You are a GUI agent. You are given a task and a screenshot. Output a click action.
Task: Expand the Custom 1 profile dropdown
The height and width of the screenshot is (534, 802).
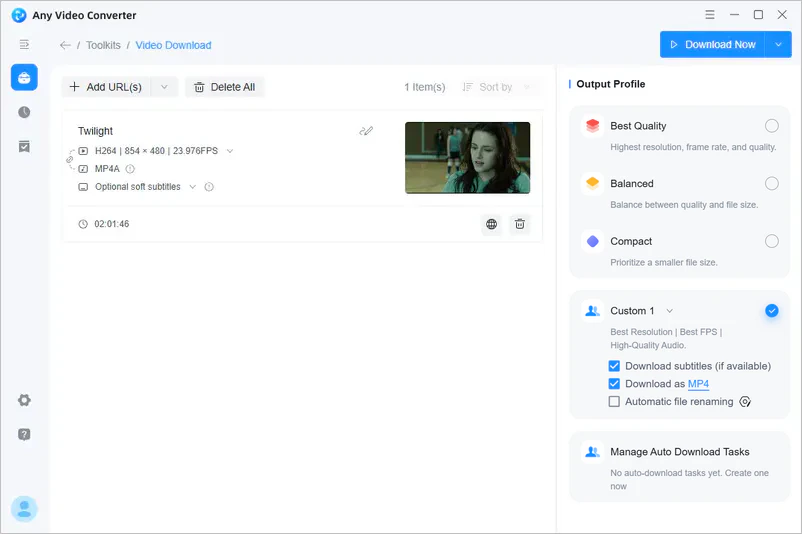click(670, 311)
